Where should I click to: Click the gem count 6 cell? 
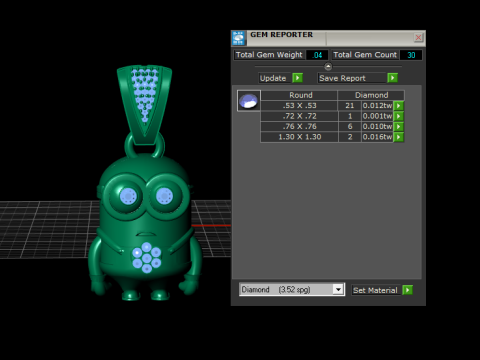click(x=350, y=127)
